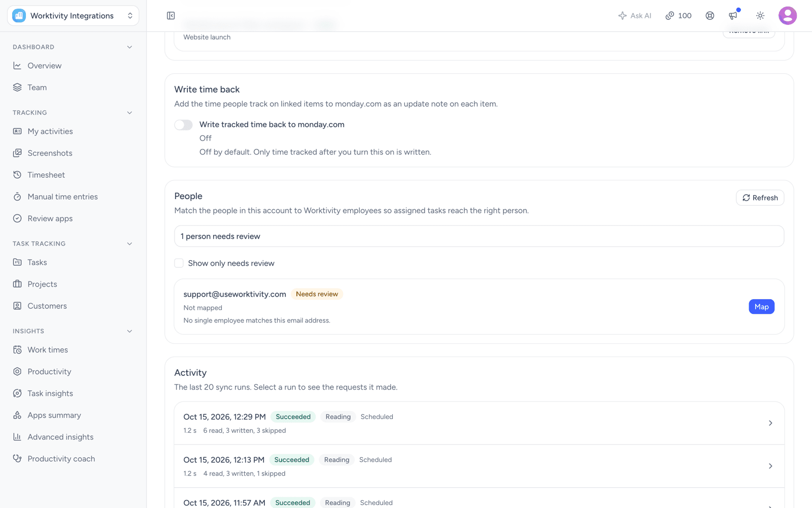The image size is (812, 508).
Task: Click the Website launch linked item text
Action: 207,37
